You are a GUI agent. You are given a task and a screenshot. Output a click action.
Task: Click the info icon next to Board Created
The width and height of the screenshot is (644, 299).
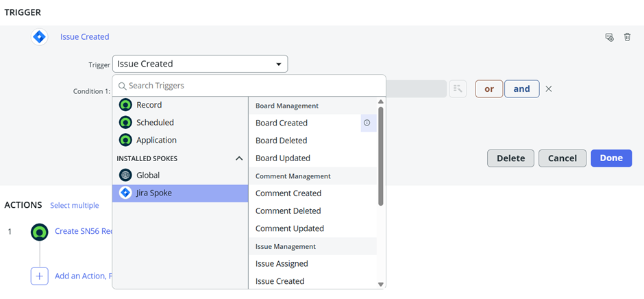(367, 123)
